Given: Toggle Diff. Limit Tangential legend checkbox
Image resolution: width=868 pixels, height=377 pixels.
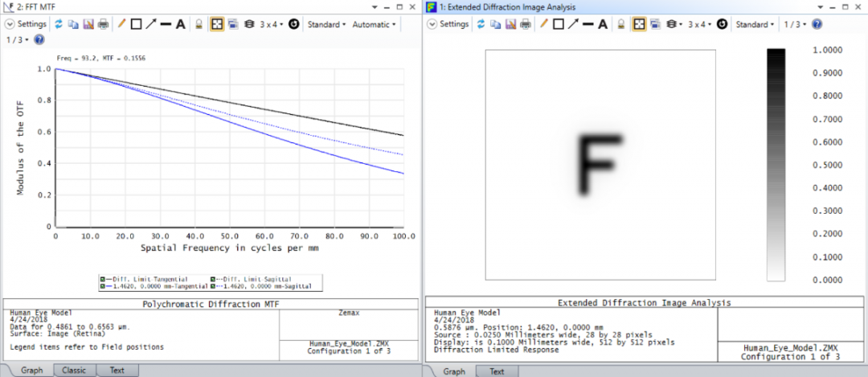Looking at the screenshot, I should coord(102,278).
